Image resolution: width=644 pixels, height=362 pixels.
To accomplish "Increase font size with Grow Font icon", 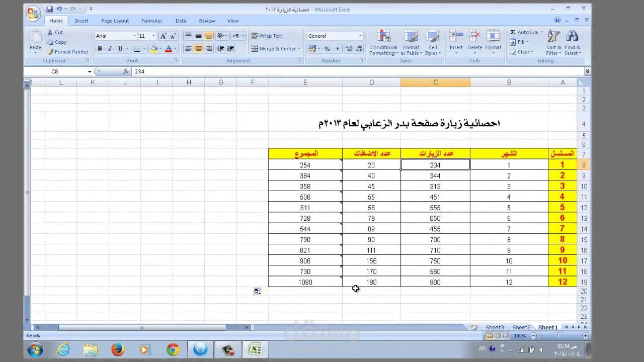I will 163,36.
